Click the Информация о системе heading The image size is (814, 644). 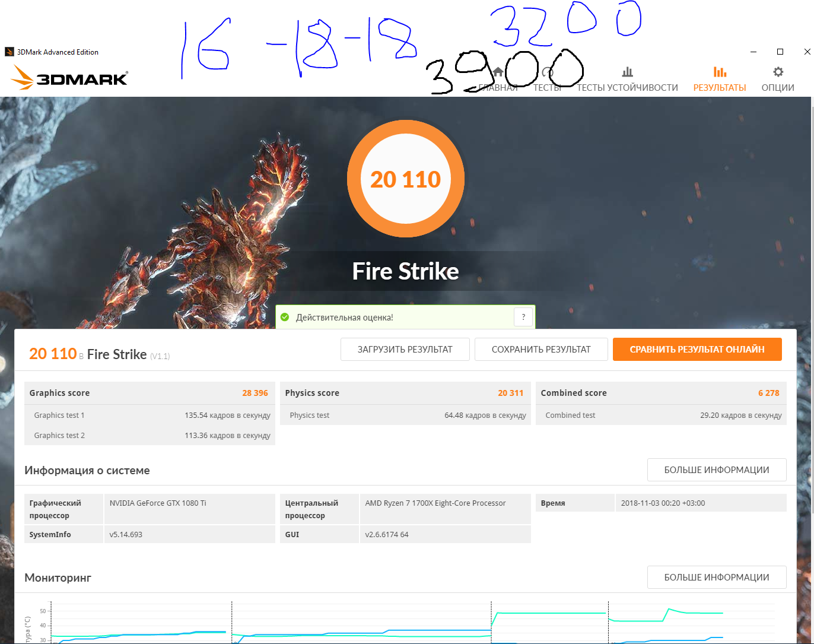87,471
